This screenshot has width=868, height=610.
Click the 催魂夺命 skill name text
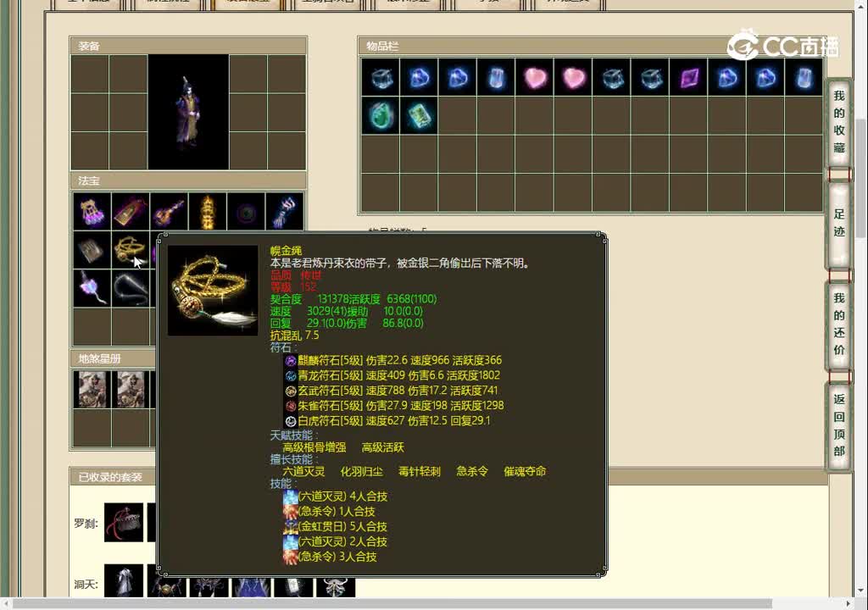click(x=525, y=471)
